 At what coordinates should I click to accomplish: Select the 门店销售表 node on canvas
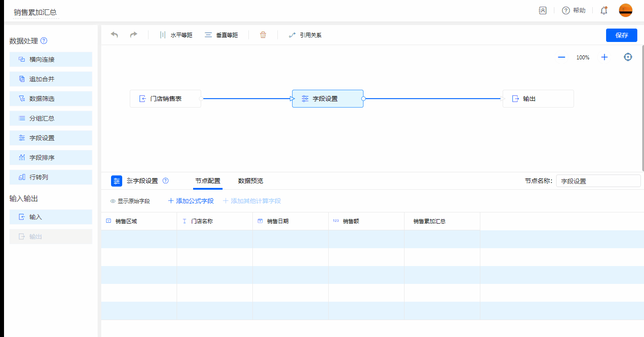[165, 99]
